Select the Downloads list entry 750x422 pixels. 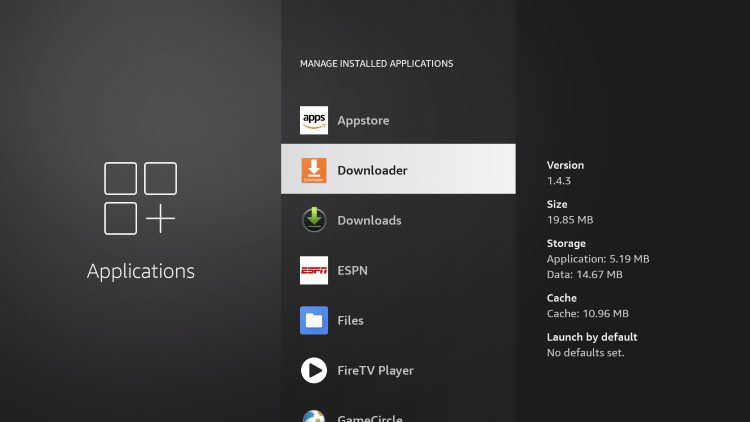[x=398, y=220]
